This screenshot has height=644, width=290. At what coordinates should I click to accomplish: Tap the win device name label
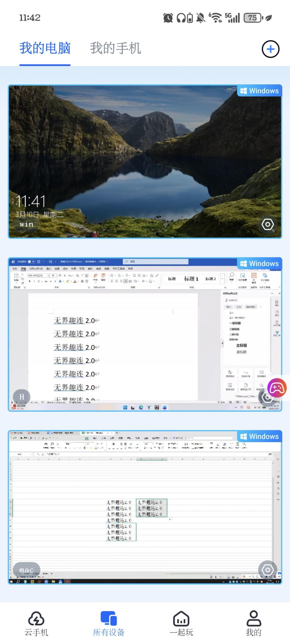[27, 224]
